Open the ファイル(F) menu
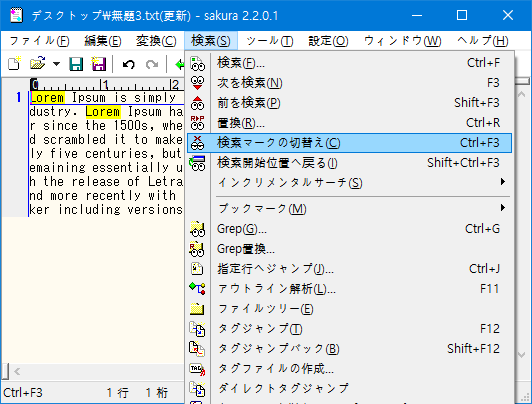 [40, 41]
